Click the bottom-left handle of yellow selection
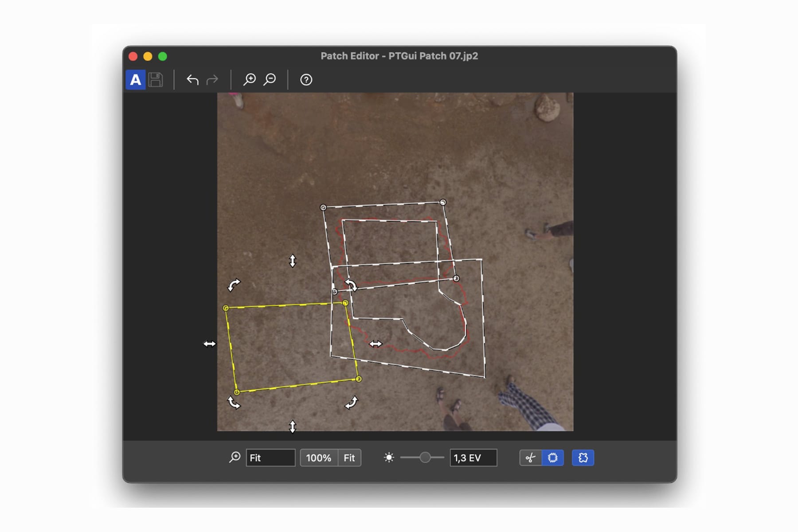The image size is (798, 532). (237, 392)
